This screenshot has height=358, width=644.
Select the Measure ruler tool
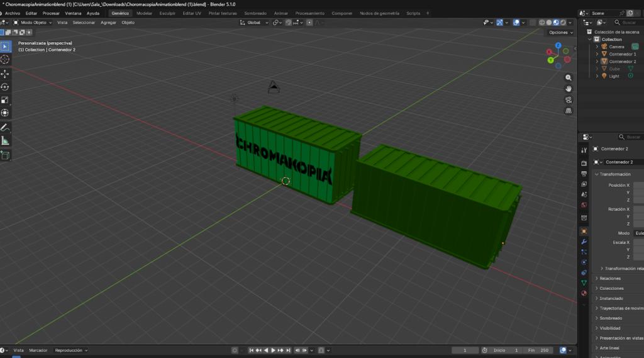5,141
